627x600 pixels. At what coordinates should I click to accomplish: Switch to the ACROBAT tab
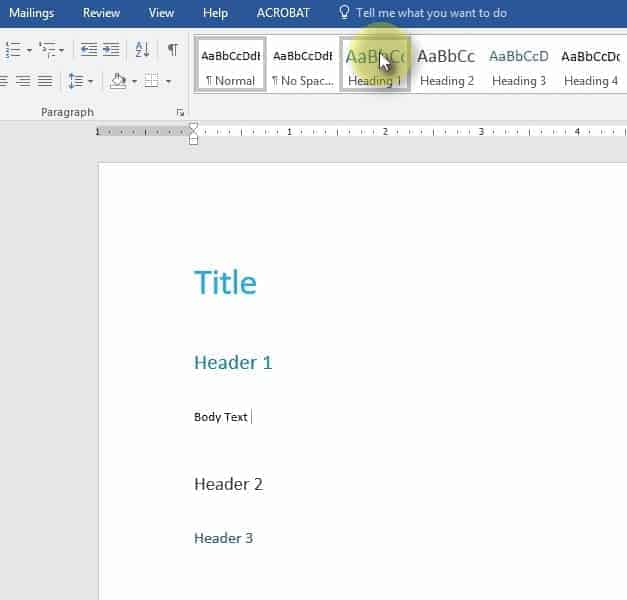pyautogui.click(x=283, y=13)
